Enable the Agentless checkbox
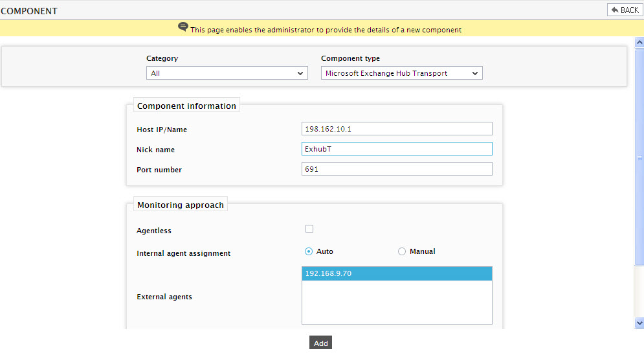Viewport: 644px width, 355px height. pyautogui.click(x=309, y=229)
